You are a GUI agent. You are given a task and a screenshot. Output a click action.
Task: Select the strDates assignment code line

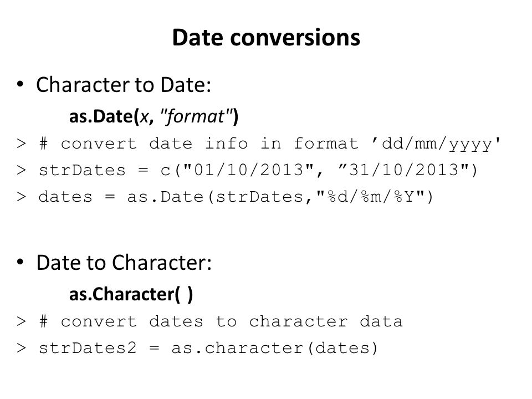coord(247,170)
